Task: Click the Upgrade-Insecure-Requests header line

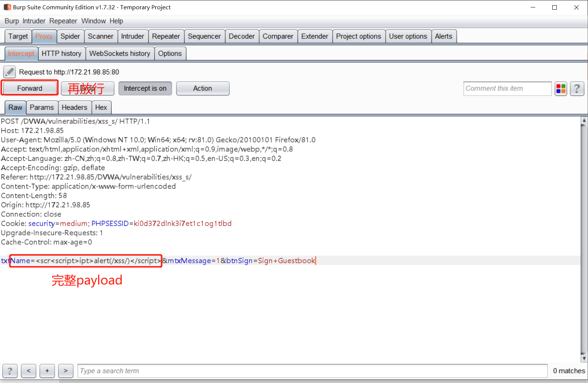Action: coord(52,233)
